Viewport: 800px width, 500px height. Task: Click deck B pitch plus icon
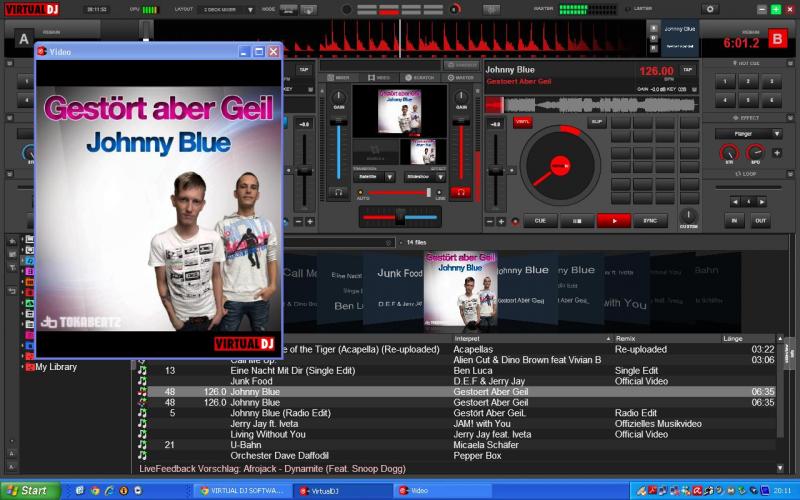click(502, 221)
